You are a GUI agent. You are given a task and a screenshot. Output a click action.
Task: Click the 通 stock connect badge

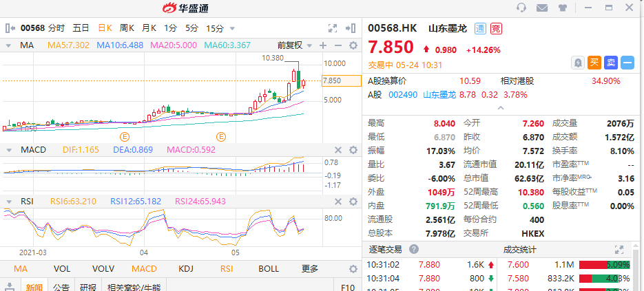tap(480, 28)
